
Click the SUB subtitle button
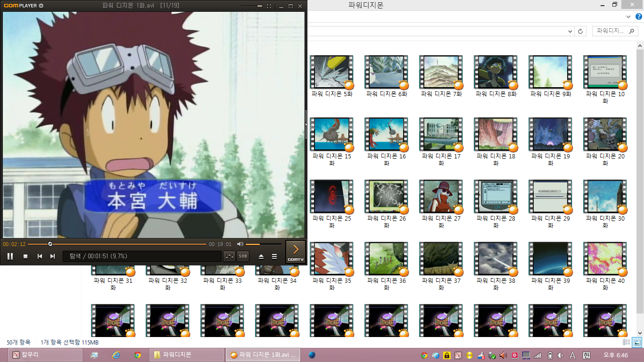click(243, 256)
